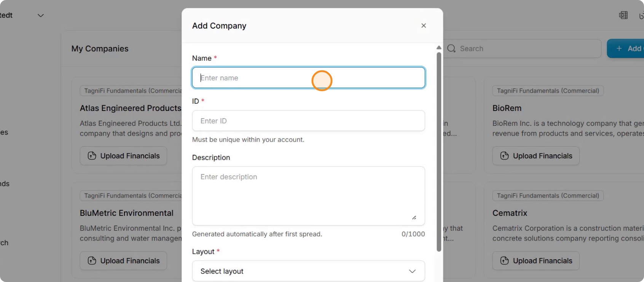Close the Add Company dialog

point(424,25)
